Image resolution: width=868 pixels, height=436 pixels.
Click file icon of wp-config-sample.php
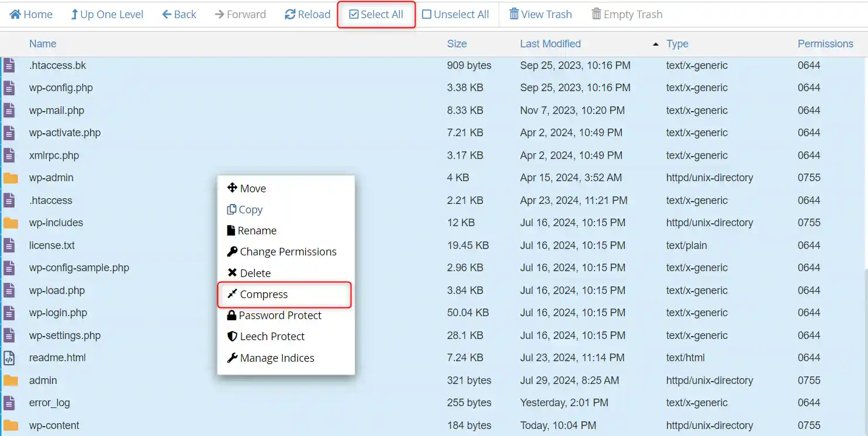(9, 268)
